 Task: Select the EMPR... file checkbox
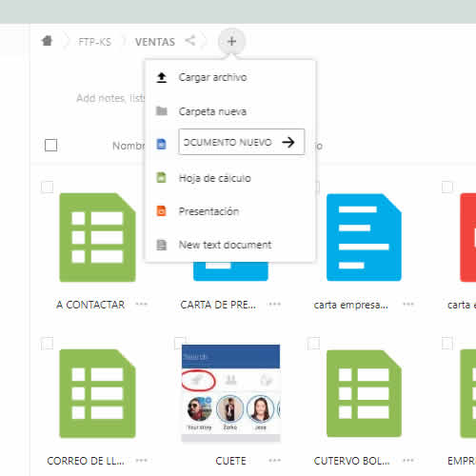click(447, 344)
